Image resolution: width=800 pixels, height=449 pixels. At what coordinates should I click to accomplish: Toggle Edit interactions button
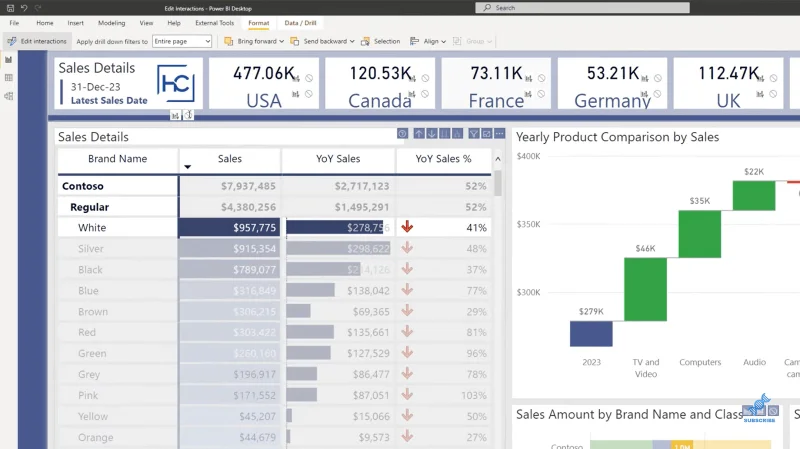(37, 41)
